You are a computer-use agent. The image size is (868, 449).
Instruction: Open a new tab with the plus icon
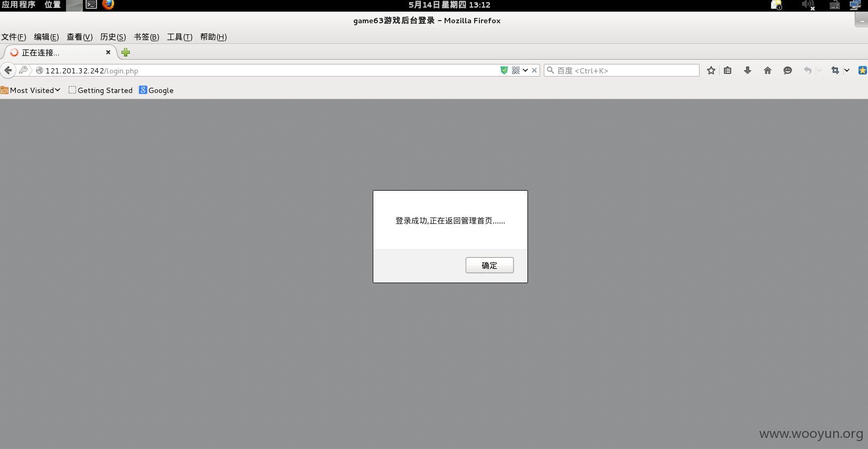tap(126, 52)
